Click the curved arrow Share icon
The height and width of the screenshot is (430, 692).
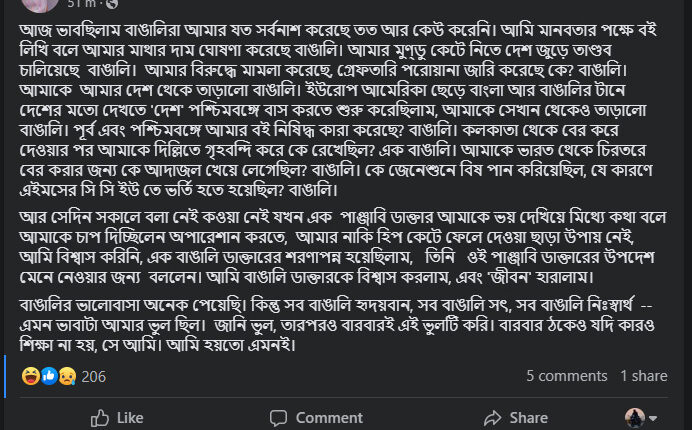tap(492, 417)
